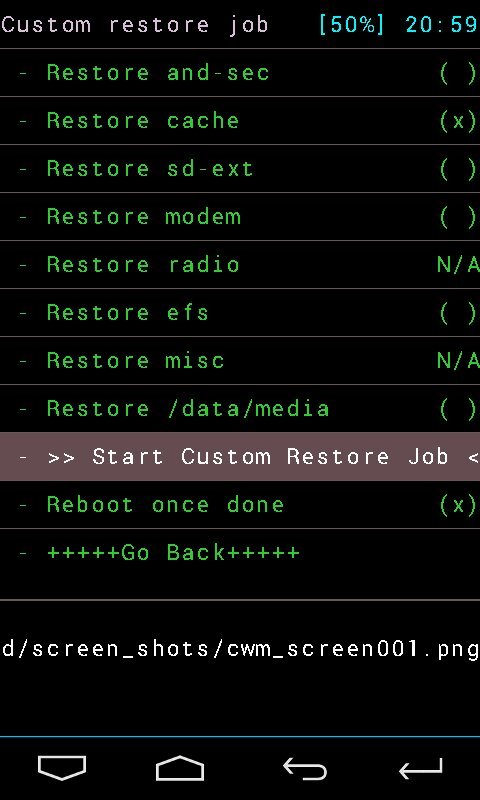Start Custom Restore Job
The image size is (480, 800).
click(x=240, y=457)
